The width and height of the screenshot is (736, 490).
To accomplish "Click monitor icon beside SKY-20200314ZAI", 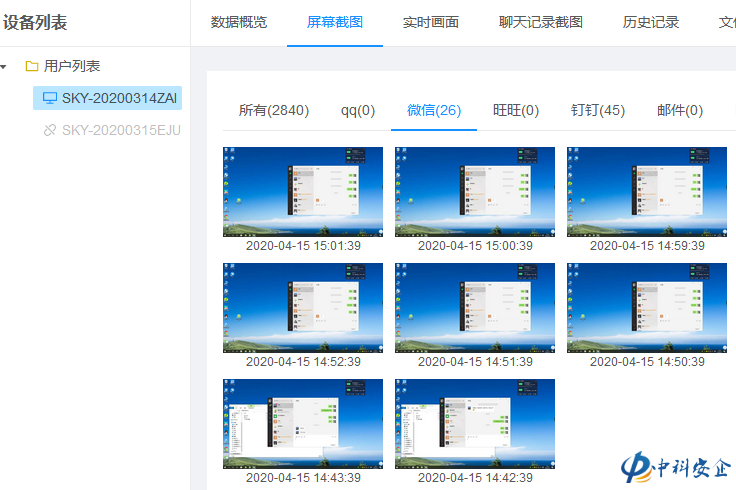I will pos(50,98).
